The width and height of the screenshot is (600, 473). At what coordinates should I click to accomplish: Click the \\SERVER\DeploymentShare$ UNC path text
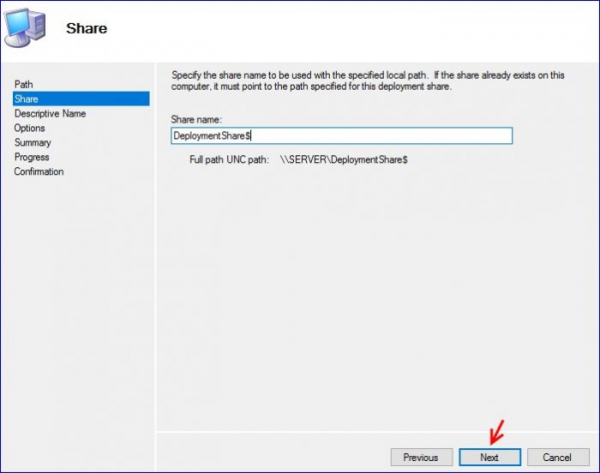[x=344, y=160]
